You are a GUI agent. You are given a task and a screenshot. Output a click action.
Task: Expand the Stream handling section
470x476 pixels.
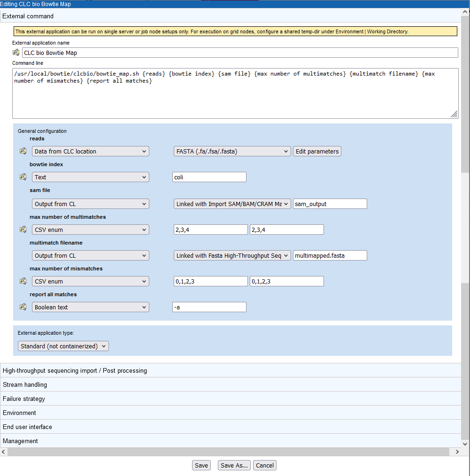coord(24,384)
